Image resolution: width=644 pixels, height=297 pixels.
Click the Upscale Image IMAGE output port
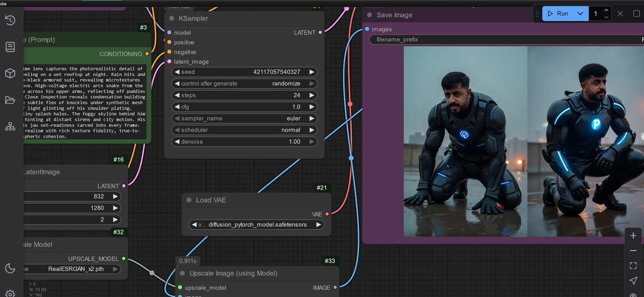[335, 288]
